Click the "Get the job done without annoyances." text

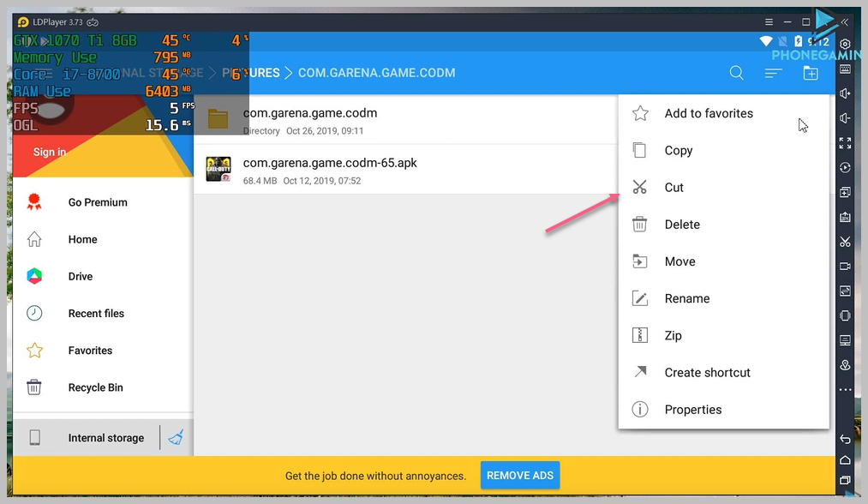[x=375, y=476]
